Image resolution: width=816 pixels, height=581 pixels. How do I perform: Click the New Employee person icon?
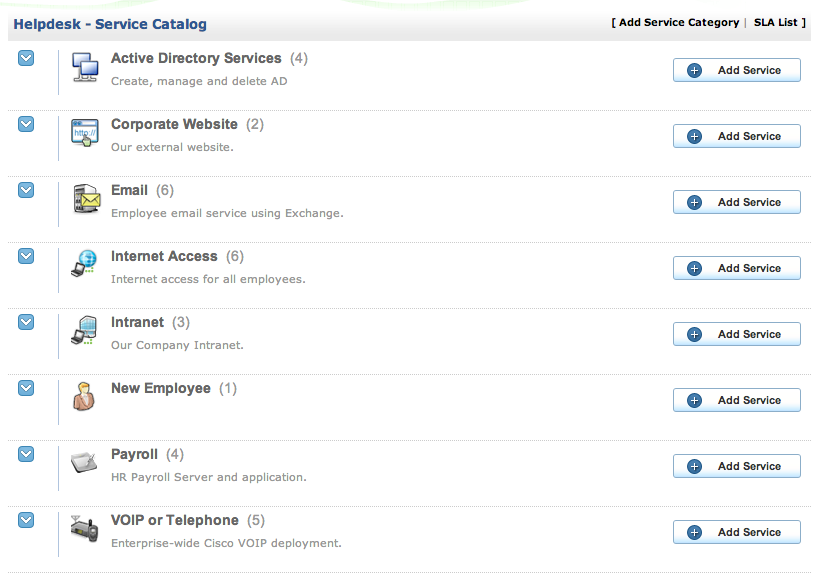(84, 398)
